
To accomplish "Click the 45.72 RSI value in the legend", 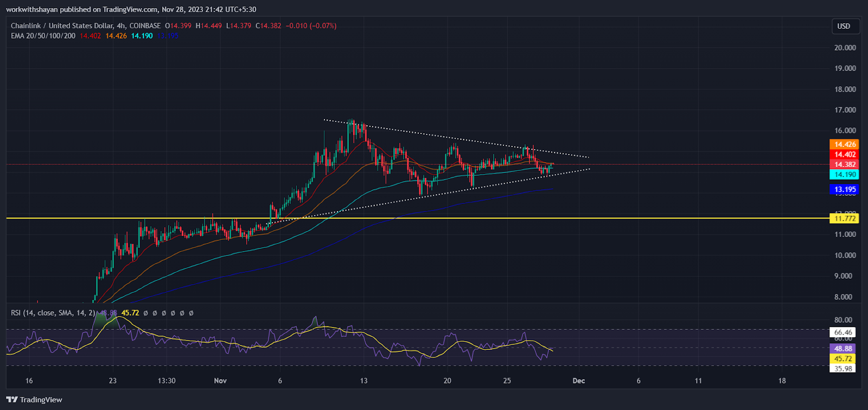I will pos(130,313).
